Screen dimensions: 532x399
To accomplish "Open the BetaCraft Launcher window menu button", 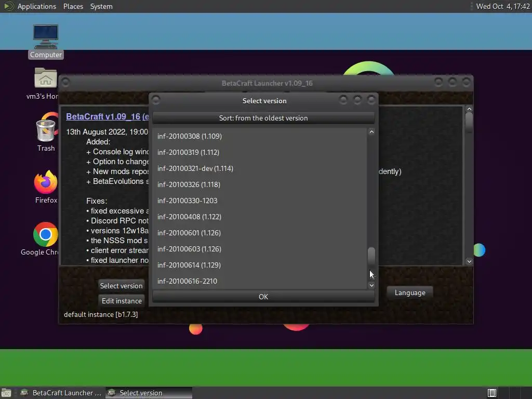I will 65,83.
